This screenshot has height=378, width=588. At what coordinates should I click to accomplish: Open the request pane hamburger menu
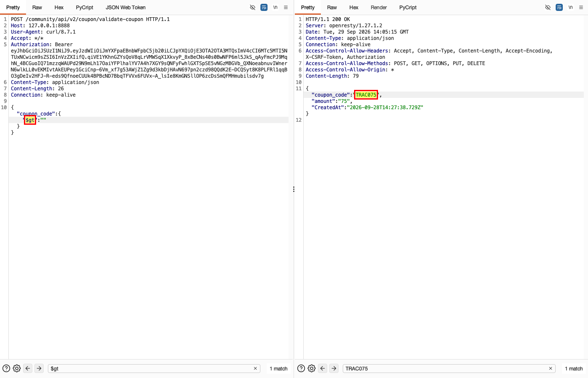(x=286, y=8)
